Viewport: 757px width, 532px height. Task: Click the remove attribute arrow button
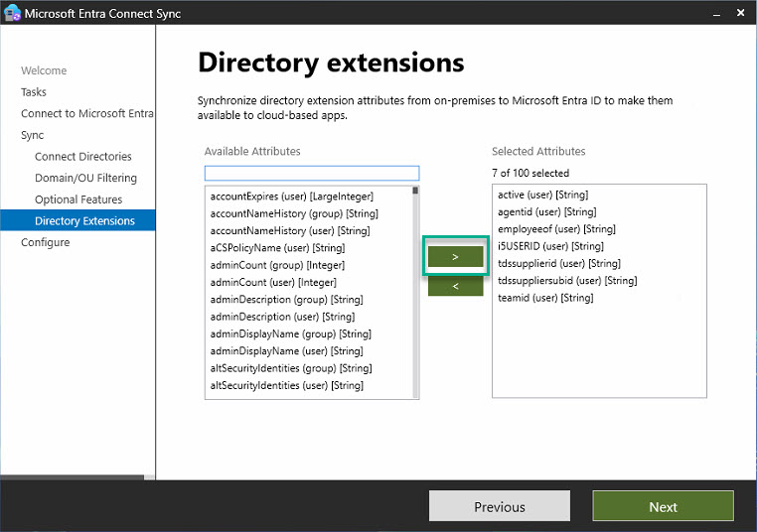click(455, 286)
